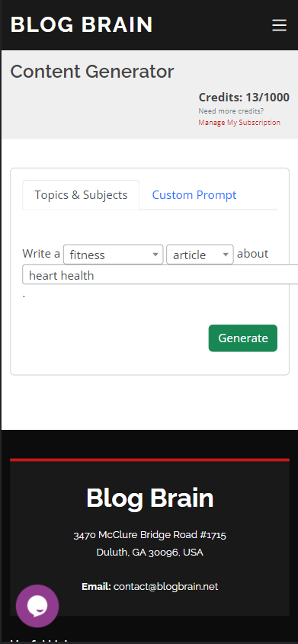Switch to the Custom Prompt tab

(194, 194)
